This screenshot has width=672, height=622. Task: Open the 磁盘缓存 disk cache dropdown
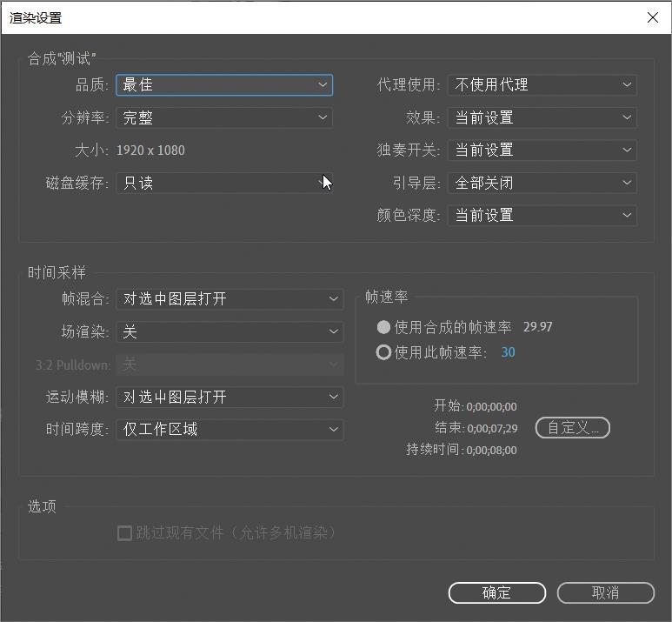224,183
